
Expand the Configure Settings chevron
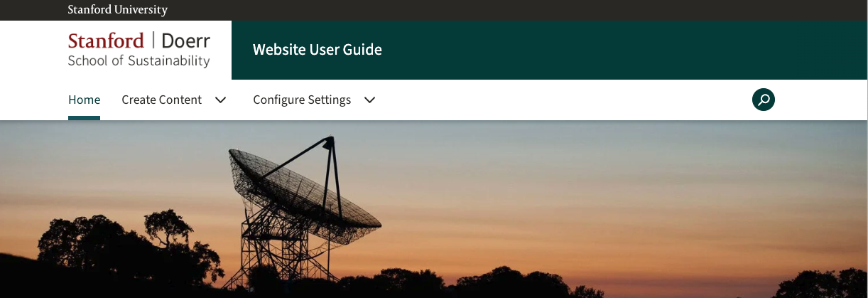[369, 100]
